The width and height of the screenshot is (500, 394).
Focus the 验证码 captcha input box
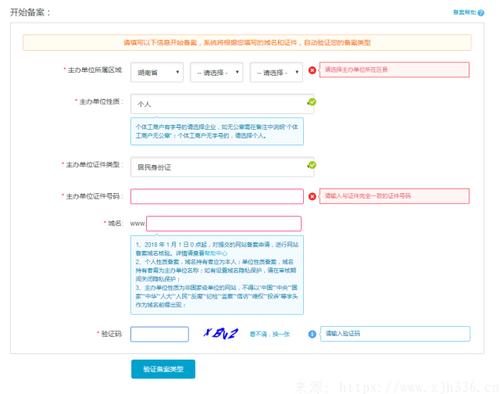pos(159,334)
